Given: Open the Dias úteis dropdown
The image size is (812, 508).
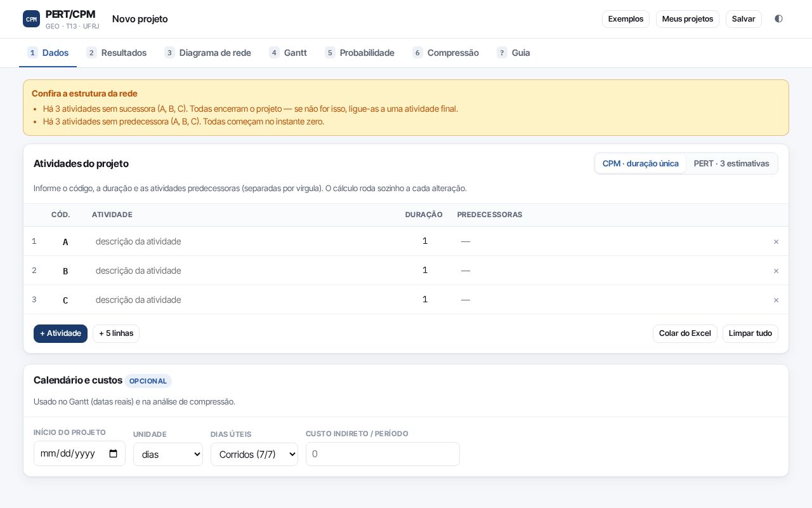Looking at the screenshot, I should 254,454.
